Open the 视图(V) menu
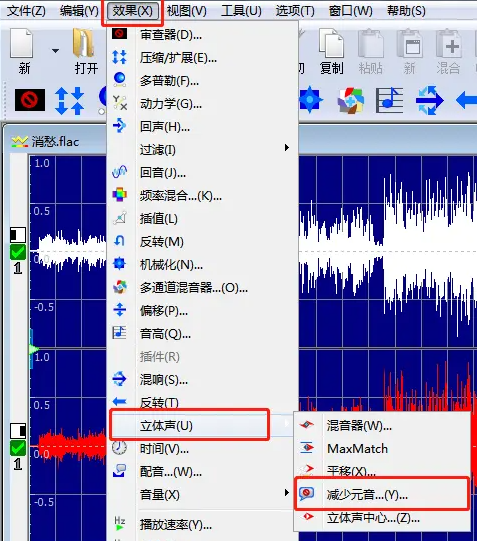This screenshot has width=477, height=541. tap(187, 11)
